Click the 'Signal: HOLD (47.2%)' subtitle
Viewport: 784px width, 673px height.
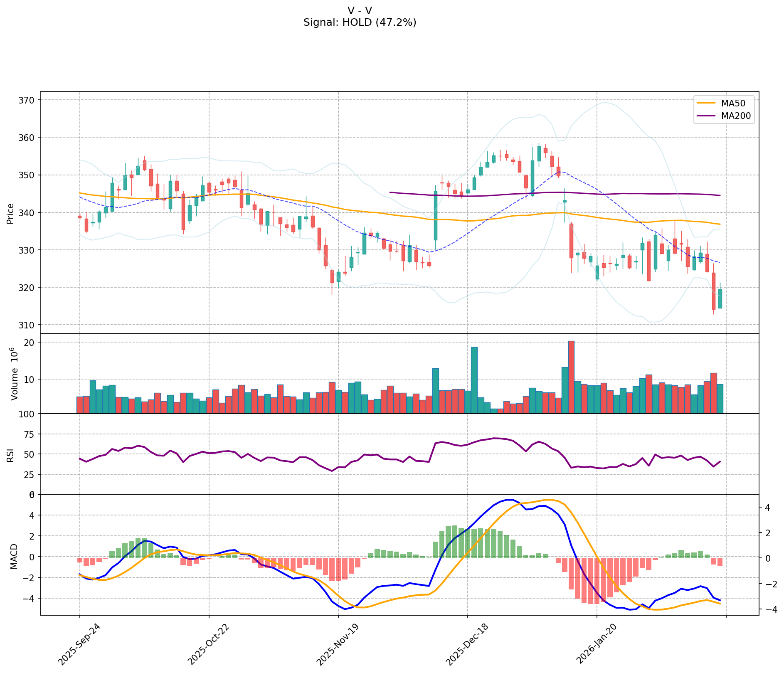click(360, 22)
